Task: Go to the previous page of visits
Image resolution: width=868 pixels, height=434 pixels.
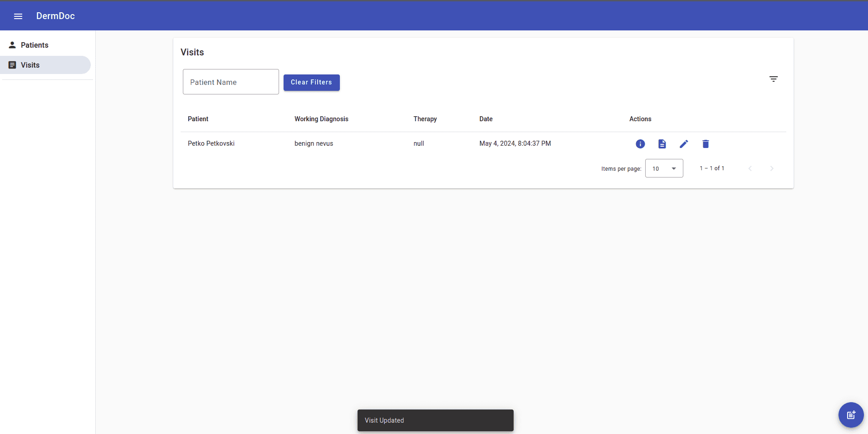Action: coord(750,168)
